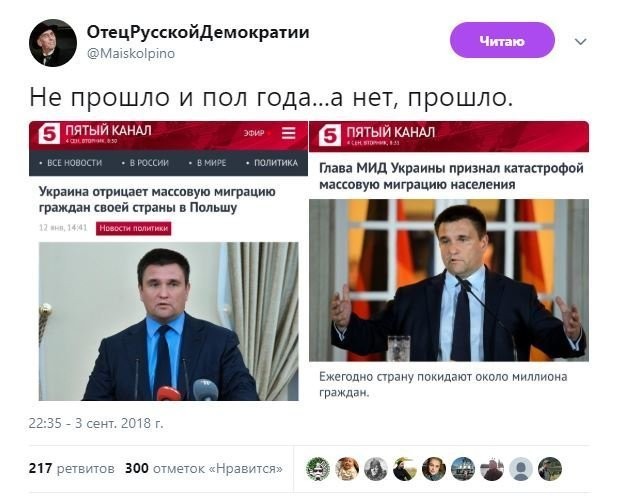Open the hamburger menu on Пятый канал

tap(289, 133)
